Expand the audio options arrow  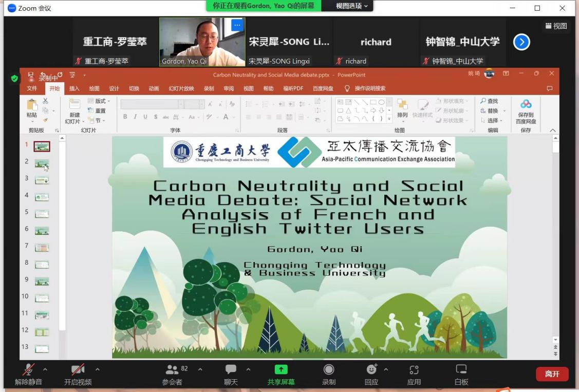[45, 369]
